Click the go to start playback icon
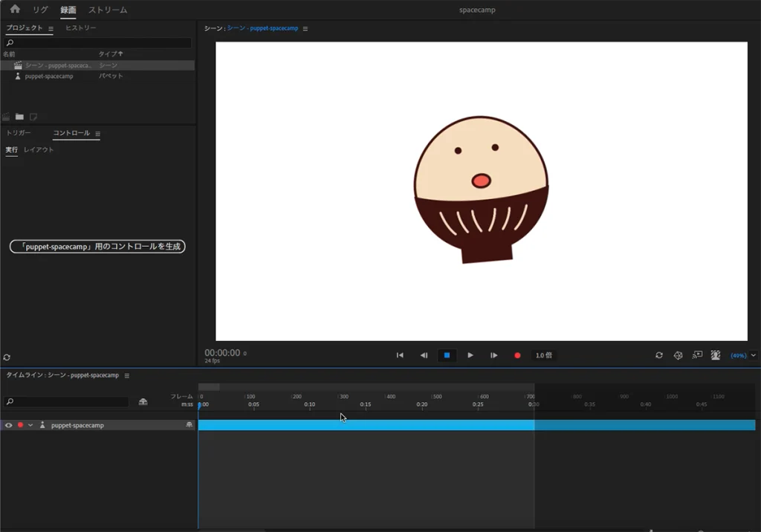The height and width of the screenshot is (532, 761). (x=400, y=355)
